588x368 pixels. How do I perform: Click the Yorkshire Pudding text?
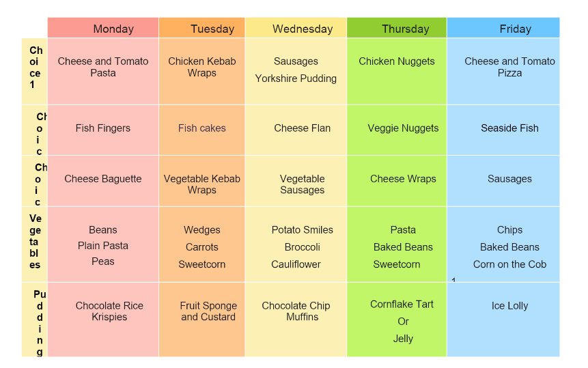click(x=296, y=79)
